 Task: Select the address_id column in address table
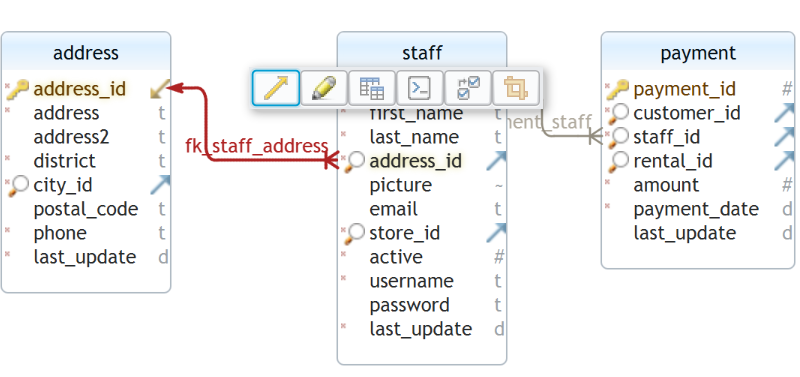pyautogui.click(x=80, y=89)
